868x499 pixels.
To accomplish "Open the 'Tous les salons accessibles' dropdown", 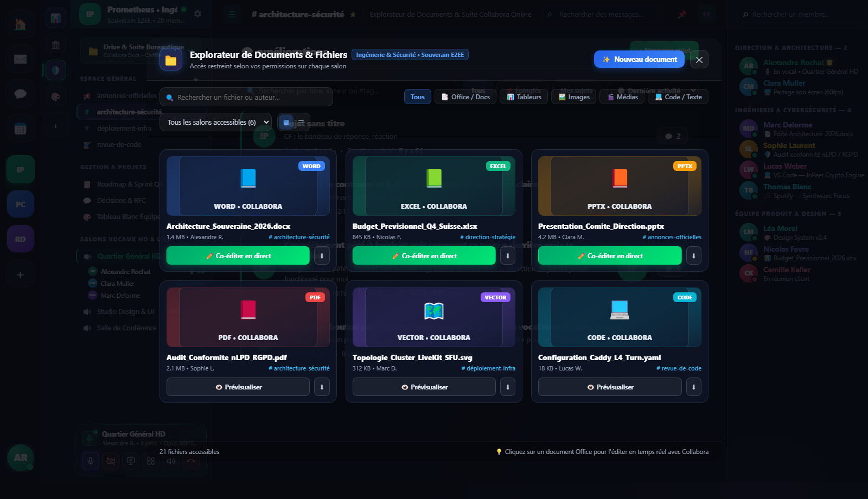I will (215, 123).
